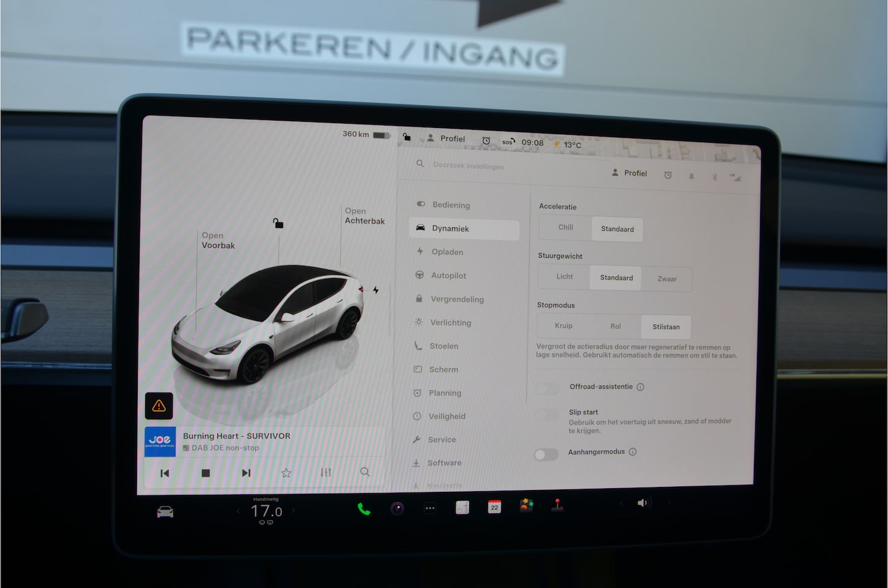Open the calendar app icon
888x588 pixels.
tap(494, 507)
